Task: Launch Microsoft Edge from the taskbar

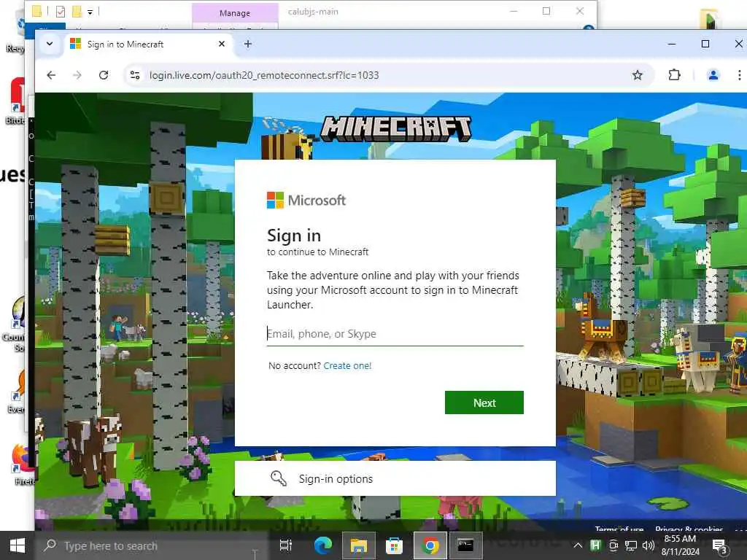Action: pos(323,545)
